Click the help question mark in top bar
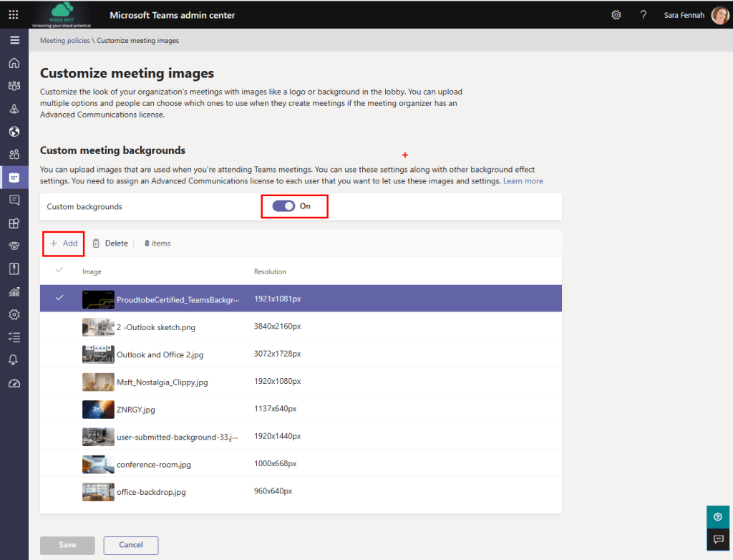 click(x=643, y=14)
